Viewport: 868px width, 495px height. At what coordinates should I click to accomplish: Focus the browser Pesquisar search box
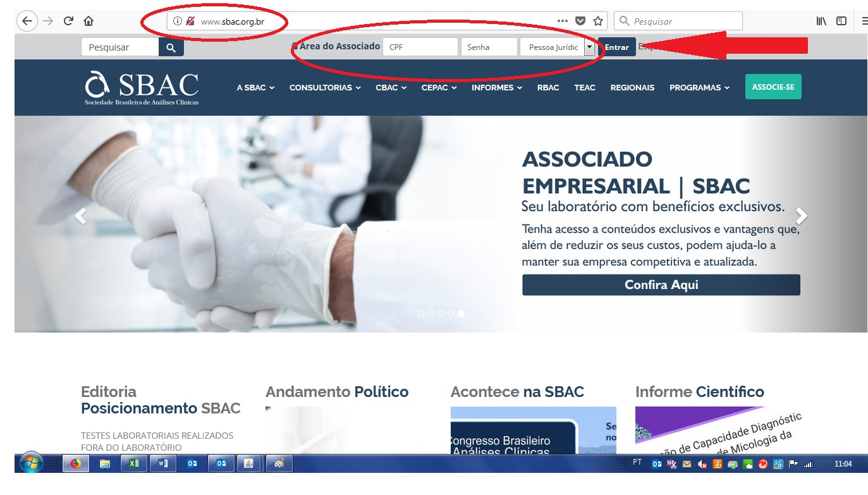tap(678, 21)
